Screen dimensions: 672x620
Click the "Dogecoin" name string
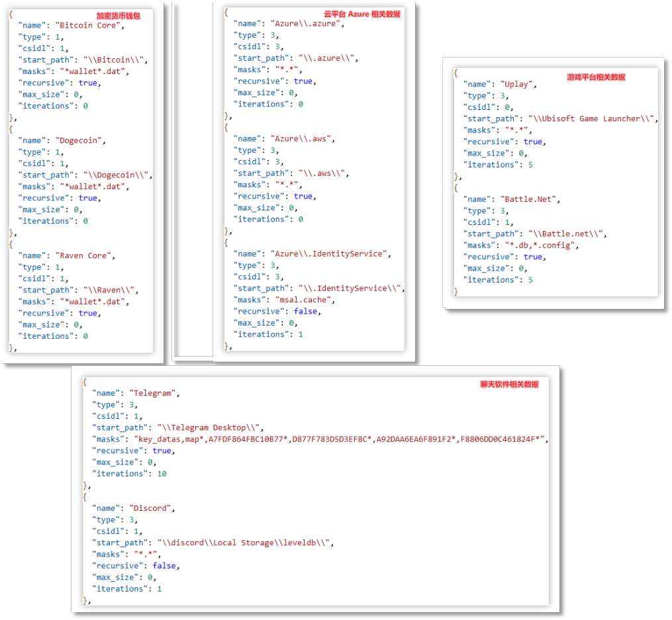81,140
